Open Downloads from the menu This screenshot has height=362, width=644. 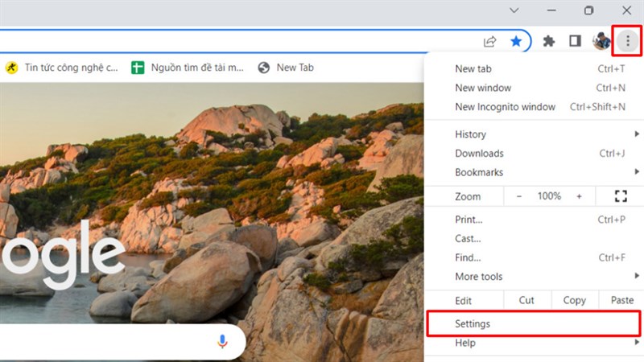click(x=534, y=153)
